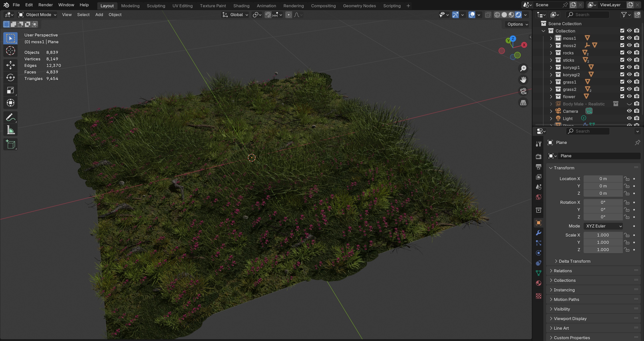Open Object Mode dropdown
This screenshot has width=644, height=341.
pos(37,15)
